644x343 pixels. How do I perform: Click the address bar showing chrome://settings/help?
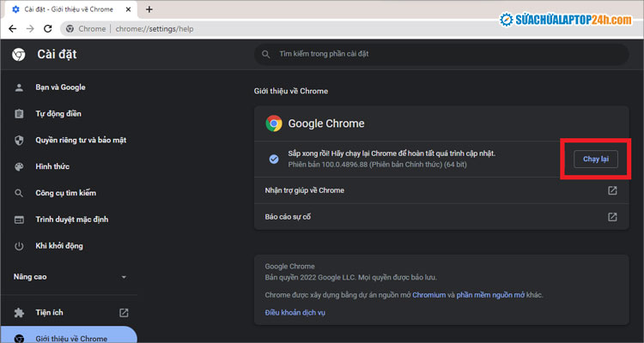258,28
